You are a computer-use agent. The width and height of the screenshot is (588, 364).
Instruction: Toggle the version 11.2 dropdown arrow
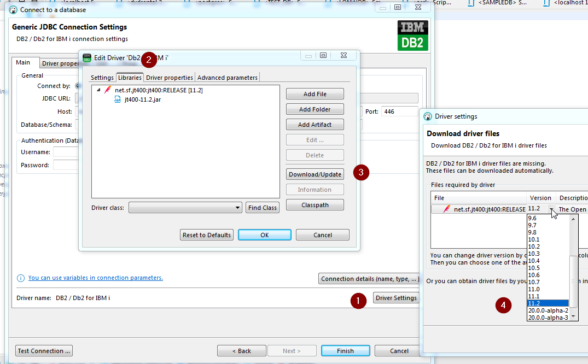(x=551, y=209)
